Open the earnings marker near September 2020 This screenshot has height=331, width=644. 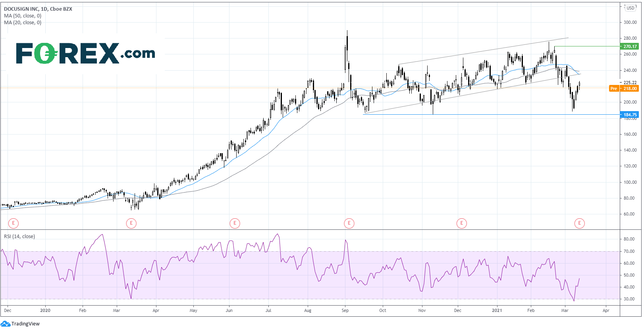[x=349, y=223]
